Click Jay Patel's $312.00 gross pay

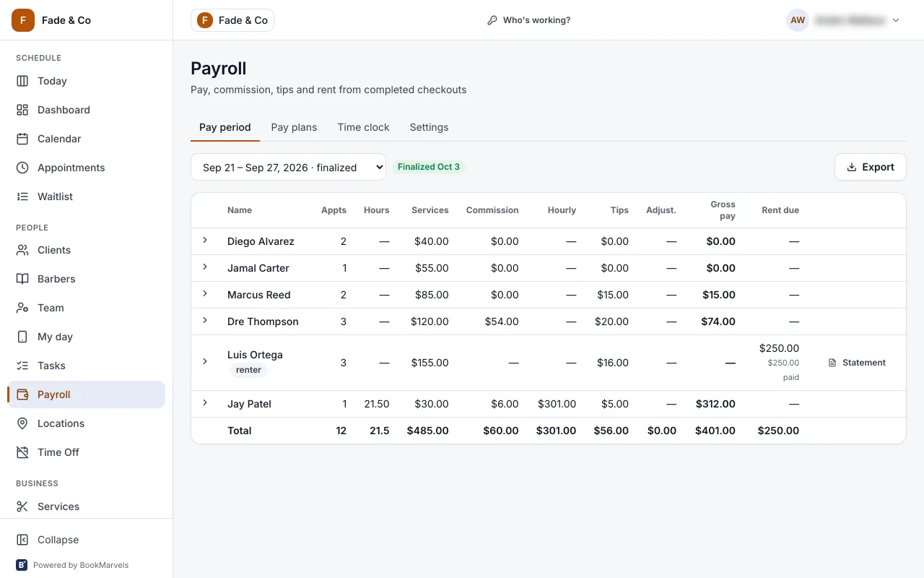(x=715, y=404)
